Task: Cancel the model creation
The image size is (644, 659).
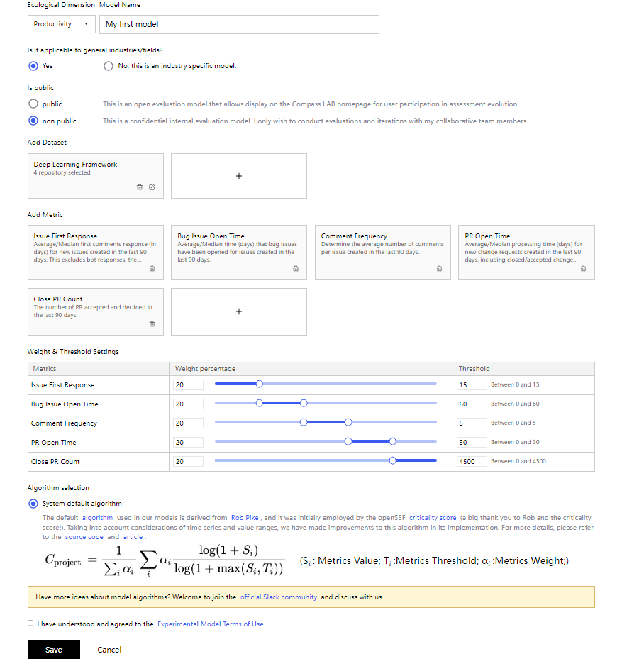Action: [109, 650]
